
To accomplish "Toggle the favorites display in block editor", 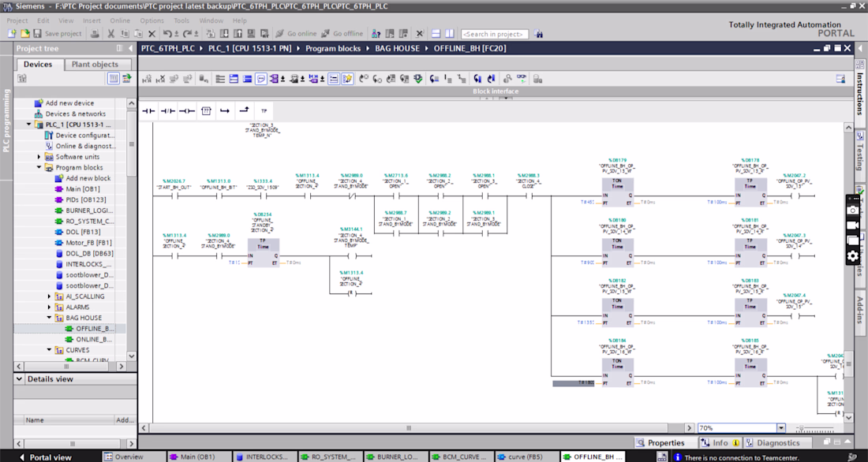I will [347, 79].
